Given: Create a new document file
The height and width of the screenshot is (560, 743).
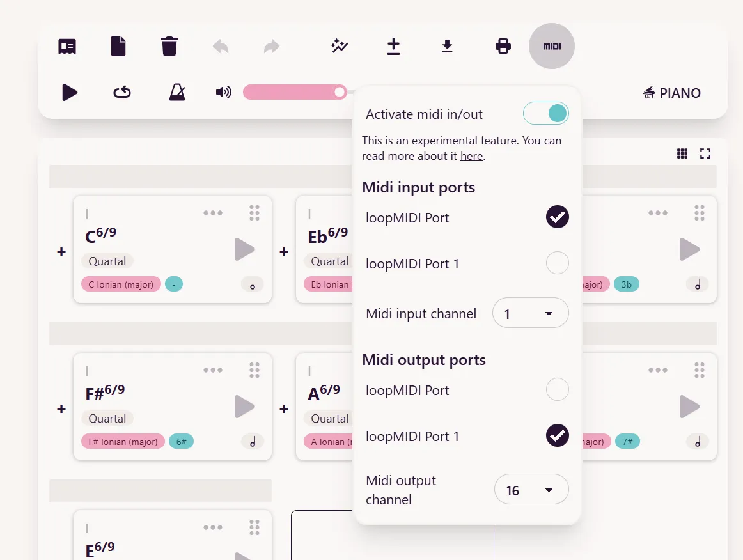Looking at the screenshot, I should pos(118,47).
